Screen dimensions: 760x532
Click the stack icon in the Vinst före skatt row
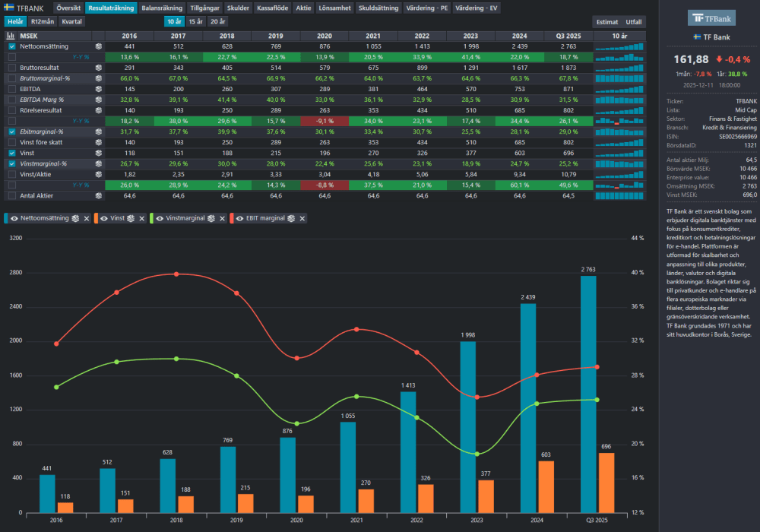coord(98,142)
